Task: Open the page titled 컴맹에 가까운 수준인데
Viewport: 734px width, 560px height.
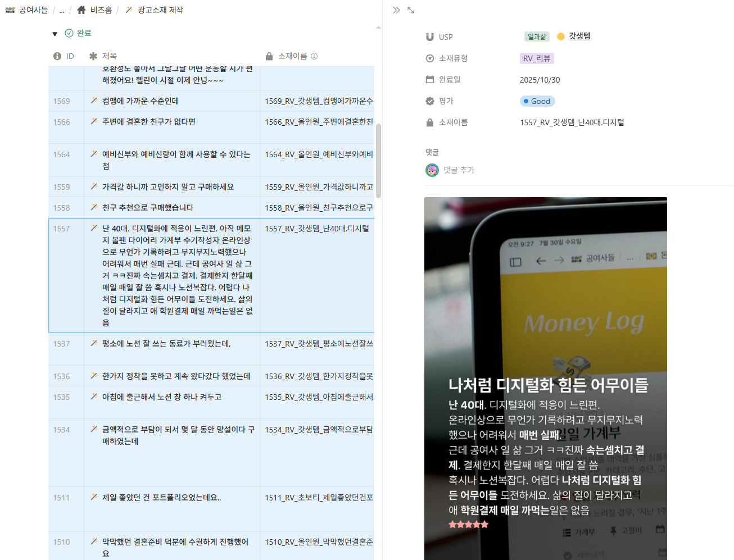Action: (x=141, y=101)
